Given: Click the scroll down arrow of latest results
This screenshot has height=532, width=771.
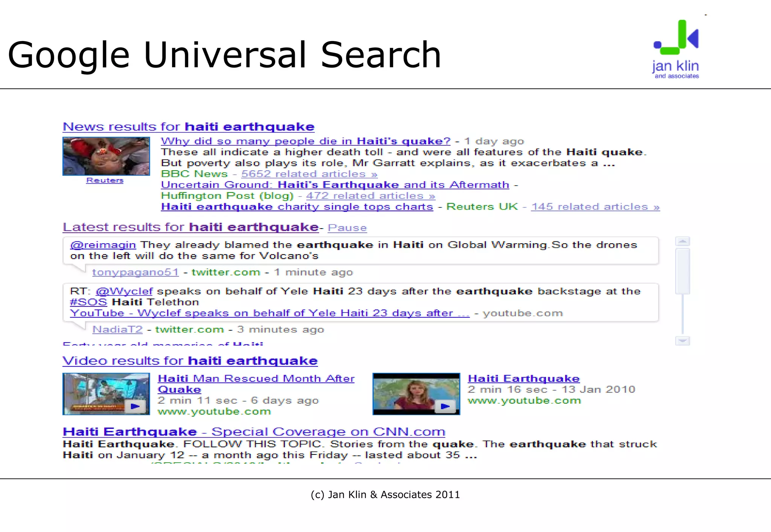Looking at the screenshot, I should point(683,341).
